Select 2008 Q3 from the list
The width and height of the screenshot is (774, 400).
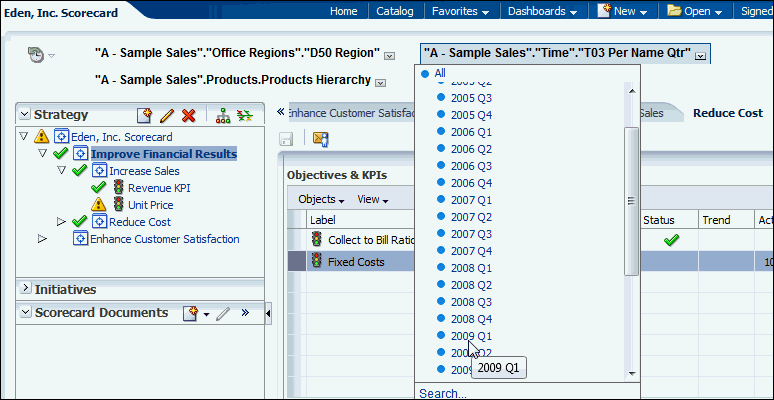coord(471,302)
